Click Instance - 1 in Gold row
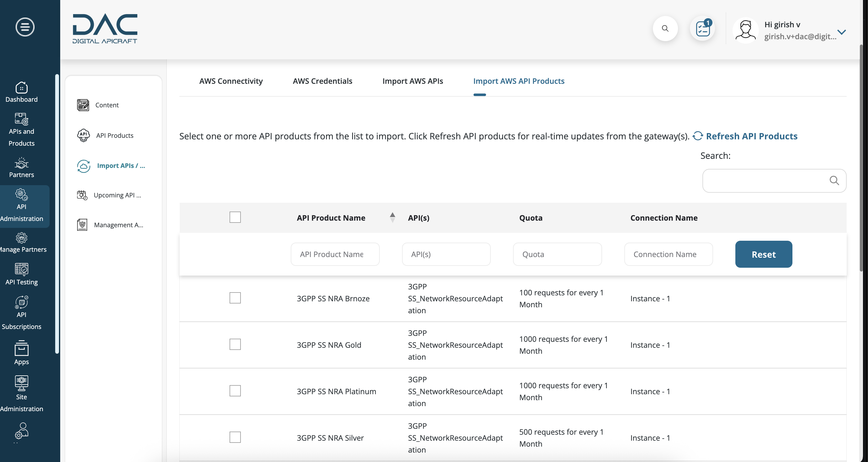Image resolution: width=868 pixels, height=462 pixels. pos(650,345)
